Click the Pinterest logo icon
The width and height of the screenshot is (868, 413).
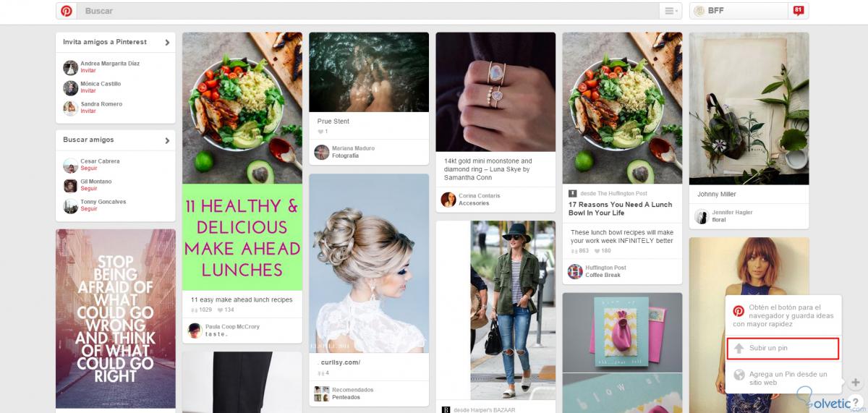66,11
